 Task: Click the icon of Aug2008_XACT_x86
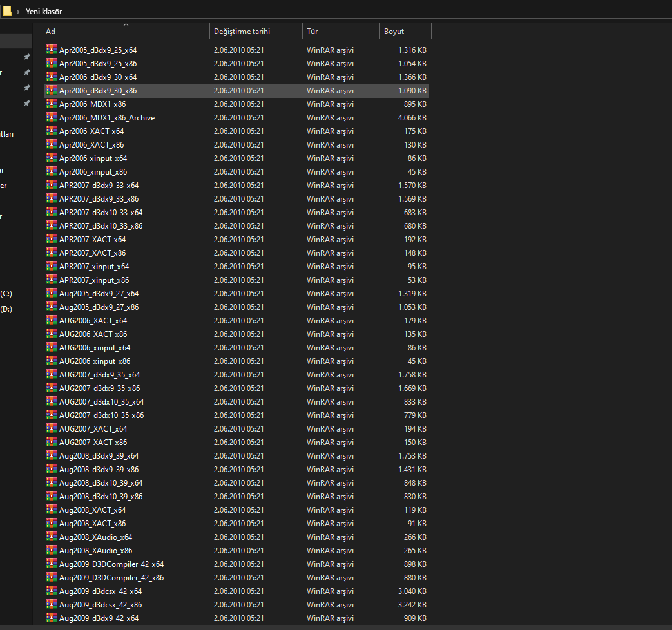point(52,523)
